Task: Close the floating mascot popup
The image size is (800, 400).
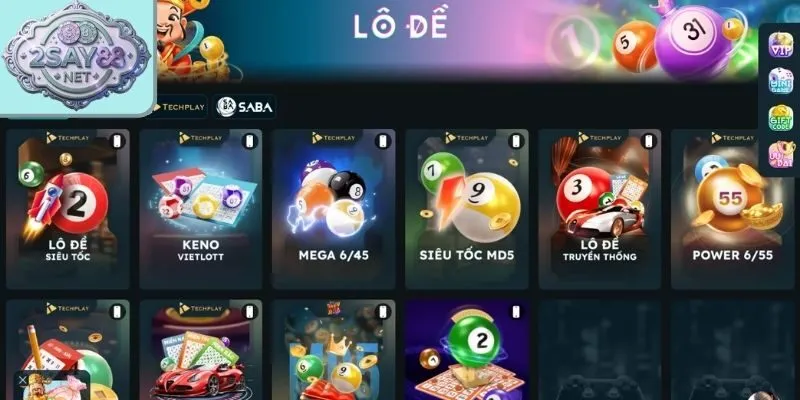Action: 22,380
